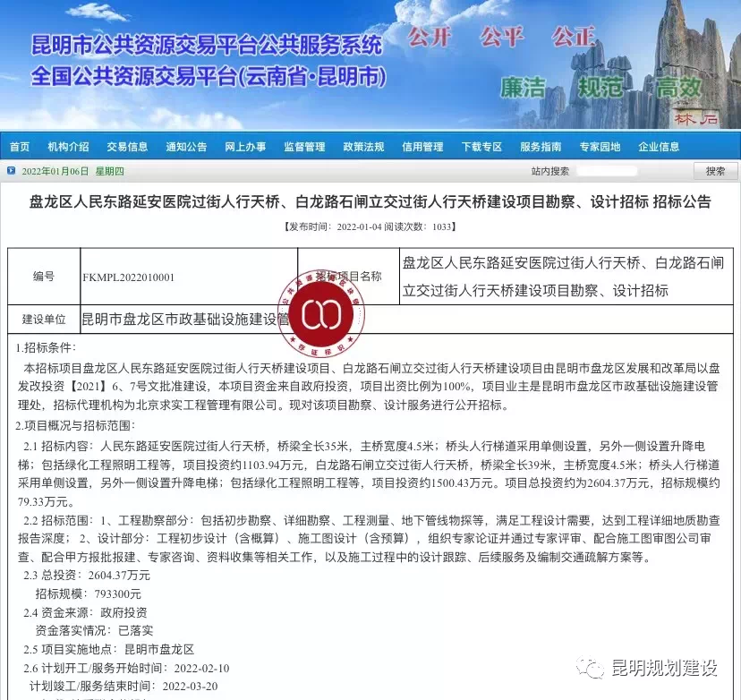The image size is (741, 700).
Task: Click the line 2.3 总投资：2604.37万元
Action: click(x=87, y=576)
